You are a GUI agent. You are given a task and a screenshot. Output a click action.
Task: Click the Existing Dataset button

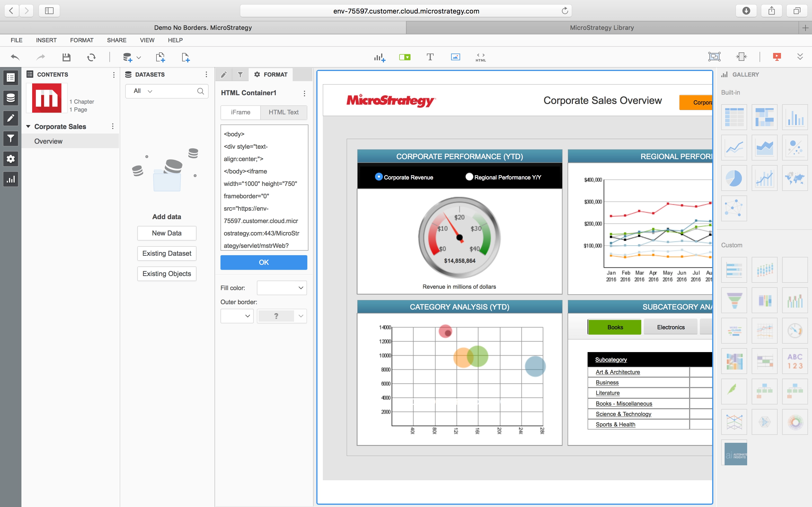coord(167,253)
